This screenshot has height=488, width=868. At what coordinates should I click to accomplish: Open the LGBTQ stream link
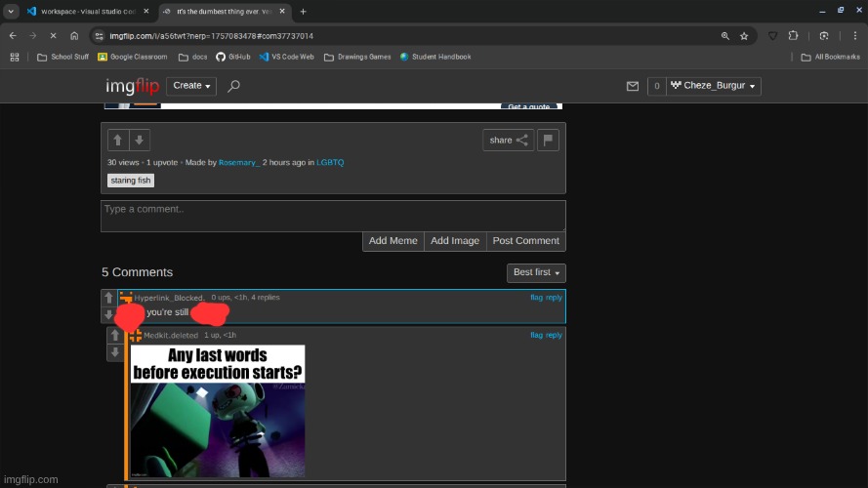[330, 163]
